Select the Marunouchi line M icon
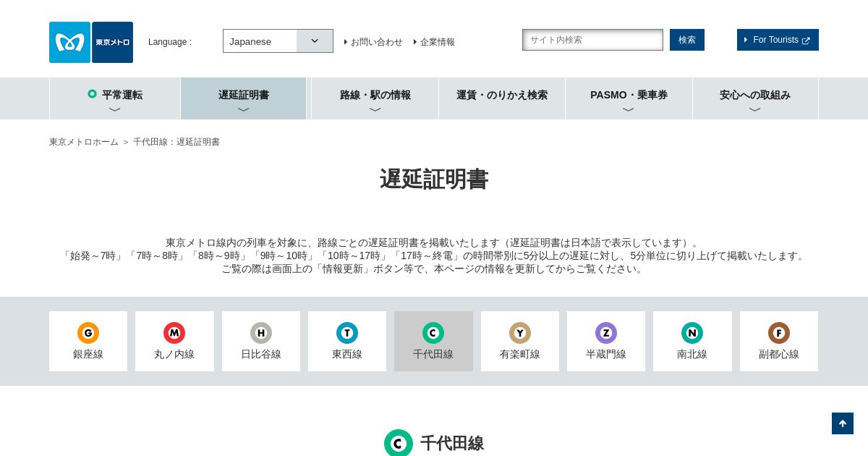The height and width of the screenshot is (456, 868). pyautogui.click(x=174, y=333)
